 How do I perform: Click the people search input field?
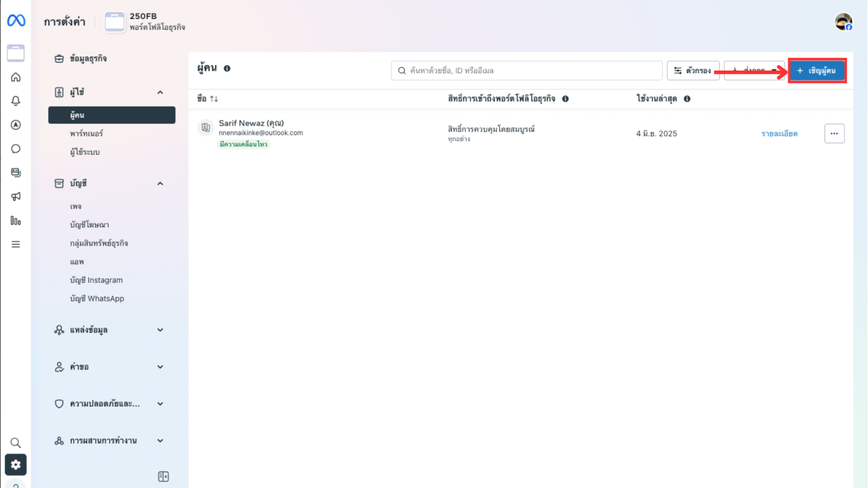(526, 70)
